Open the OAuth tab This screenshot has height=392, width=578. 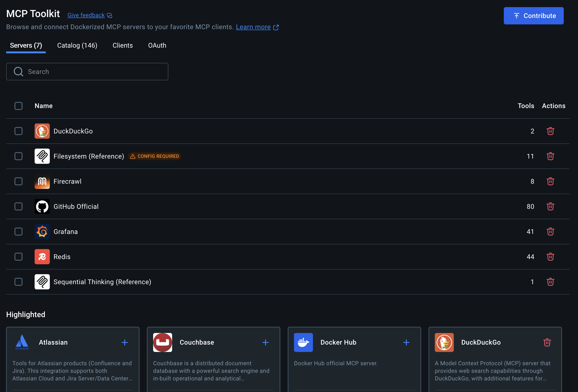(x=157, y=46)
